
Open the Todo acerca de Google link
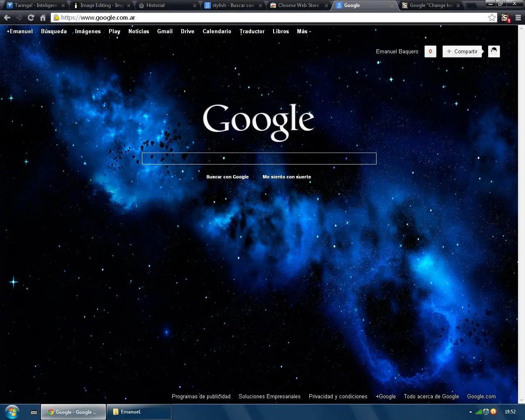tap(431, 397)
